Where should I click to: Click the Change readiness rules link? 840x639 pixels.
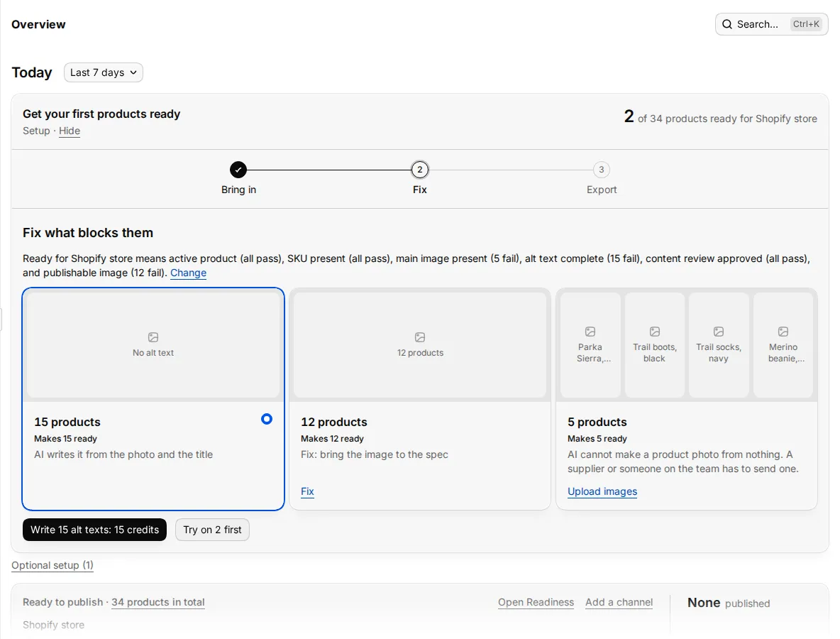pos(188,273)
